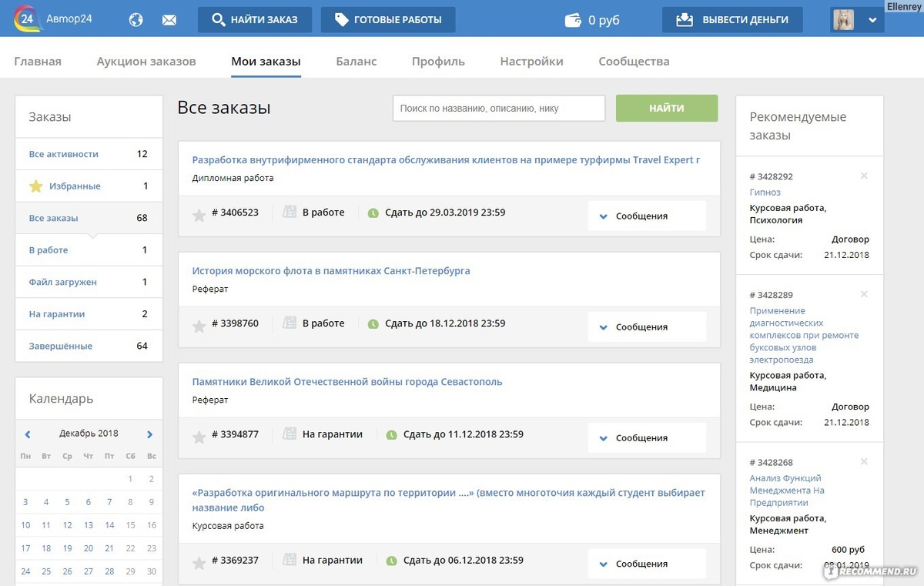Viewport: 924px width, 586px height.
Task: Open recommended order Гипноз
Action: [765, 193]
